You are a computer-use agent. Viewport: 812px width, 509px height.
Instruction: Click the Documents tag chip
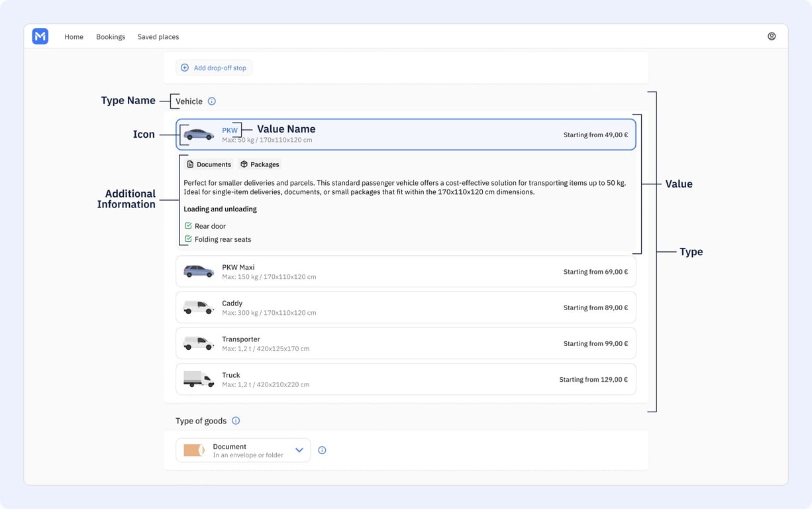pyautogui.click(x=209, y=164)
